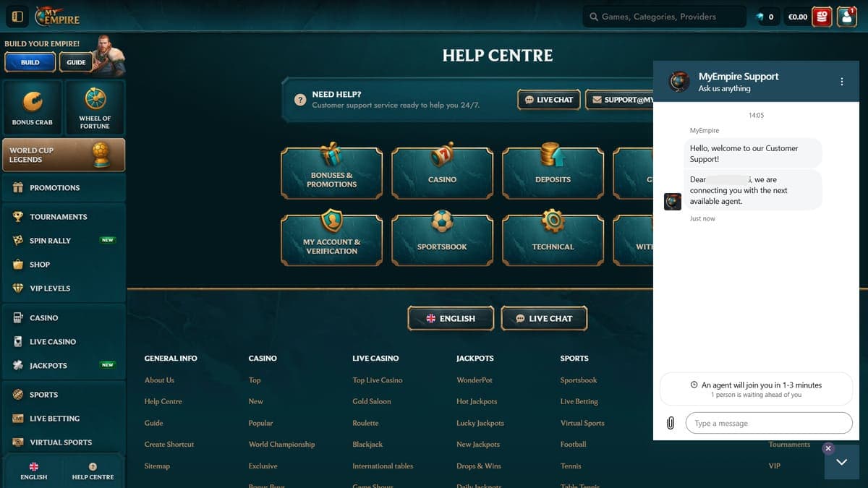
Task: Open Tournaments in sidebar
Action: 64,217
